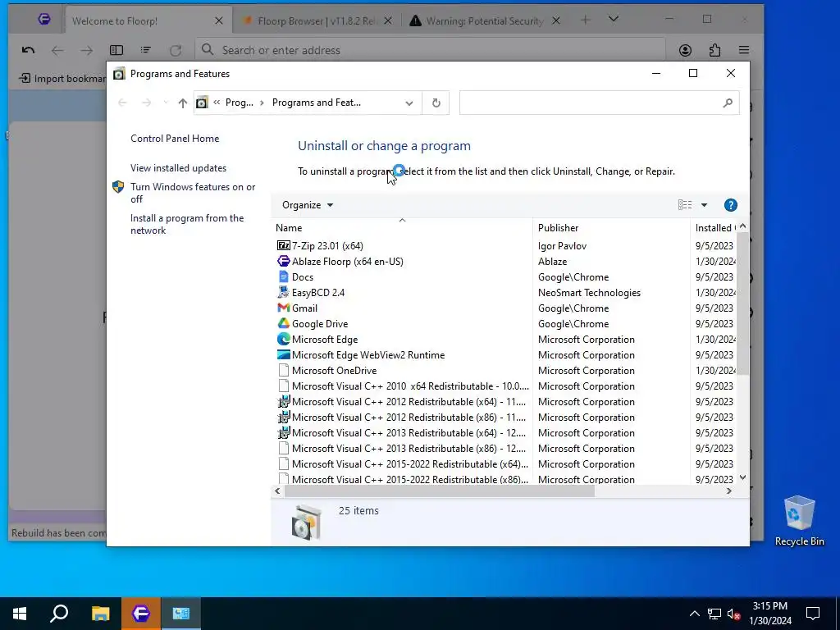Open Install a program from network link
The image size is (840, 630).
[x=187, y=225]
